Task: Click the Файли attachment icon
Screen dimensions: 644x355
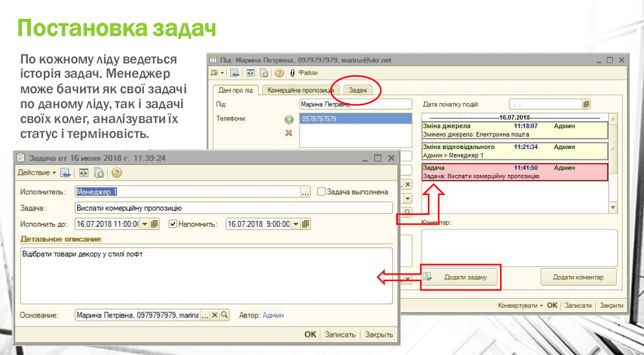Action: pos(292,73)
